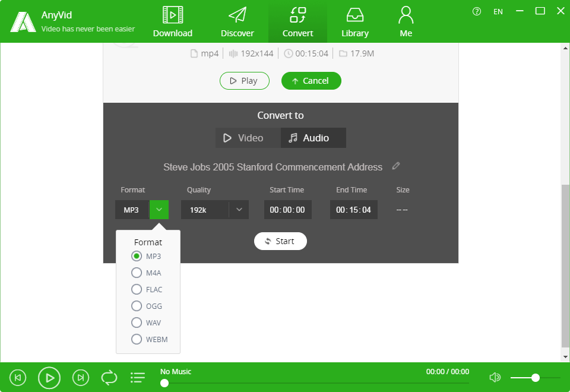The image size is (570, 392).
Task: Click the 192x144 resolution text
Action: [257, 54]
